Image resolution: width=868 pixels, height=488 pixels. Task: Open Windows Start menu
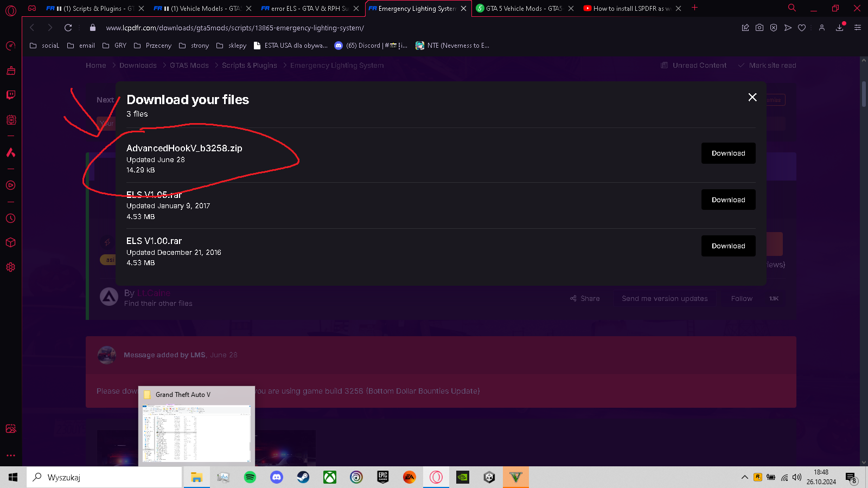[x=13, y=477]
